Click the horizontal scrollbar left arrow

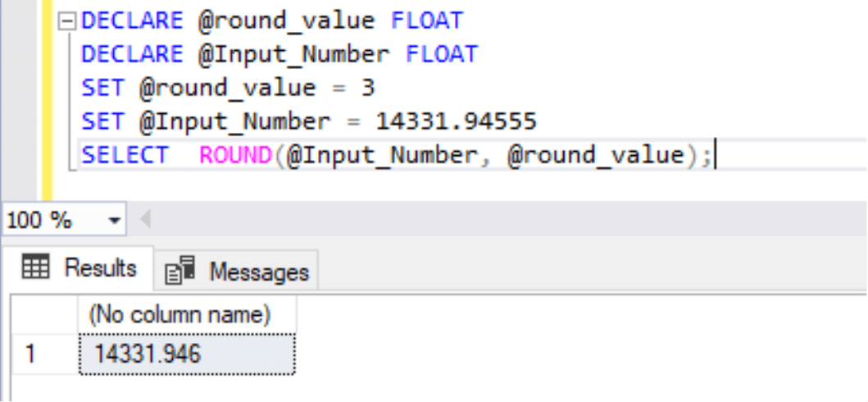coord(146,221)
